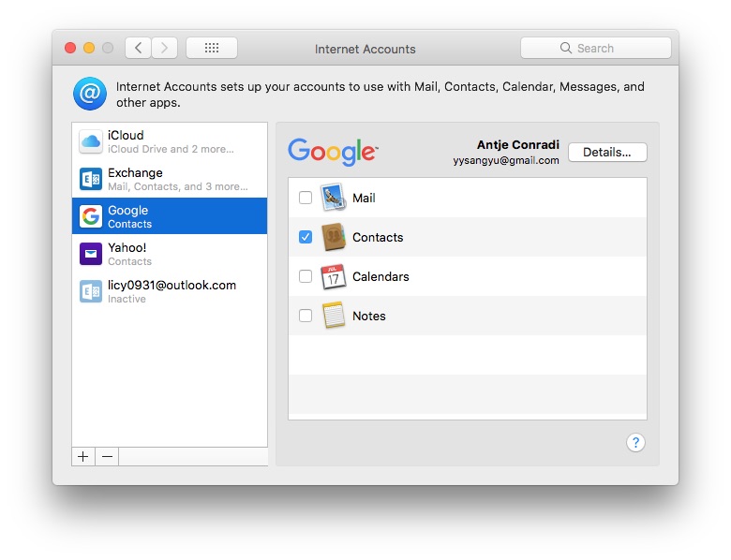The width and height of the screenshot is (731, 560).
Task: Open help with the question mark button
Action: [635, 443]
